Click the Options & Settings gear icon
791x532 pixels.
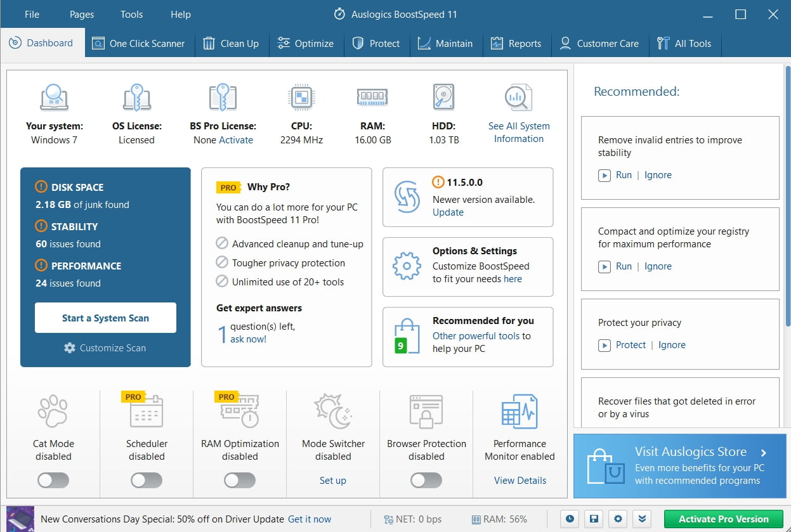407,266
